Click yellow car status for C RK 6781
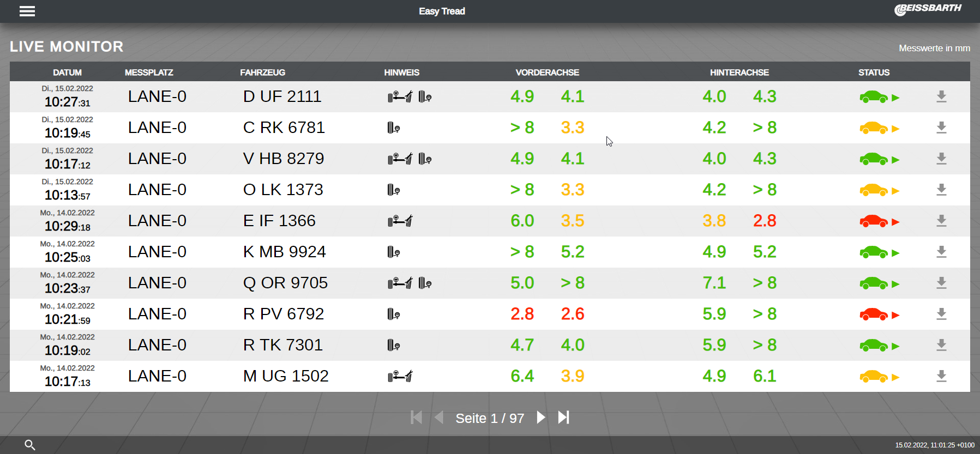Image resolution: width=980 pixels, height=454 pixels. point(874,128)
